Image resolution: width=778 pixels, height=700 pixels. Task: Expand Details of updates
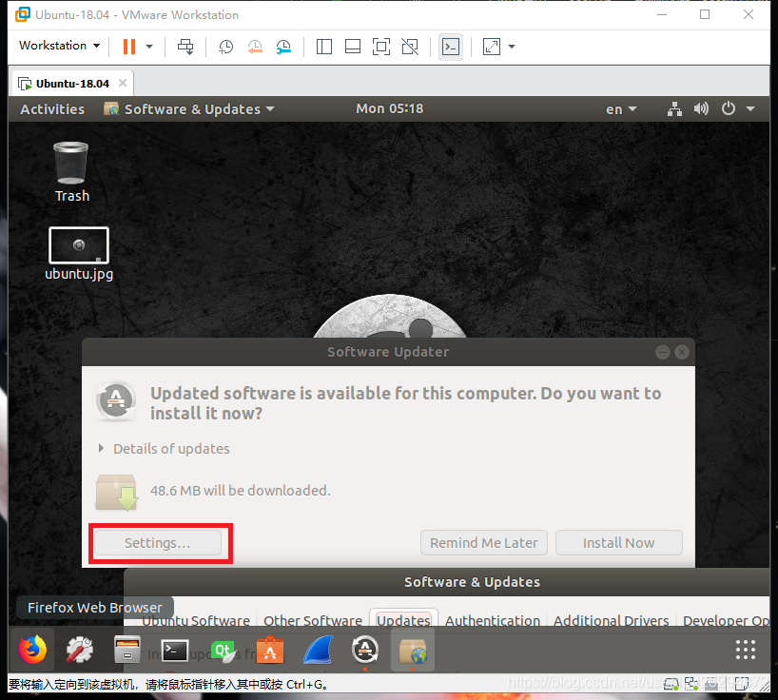[165, 449]
